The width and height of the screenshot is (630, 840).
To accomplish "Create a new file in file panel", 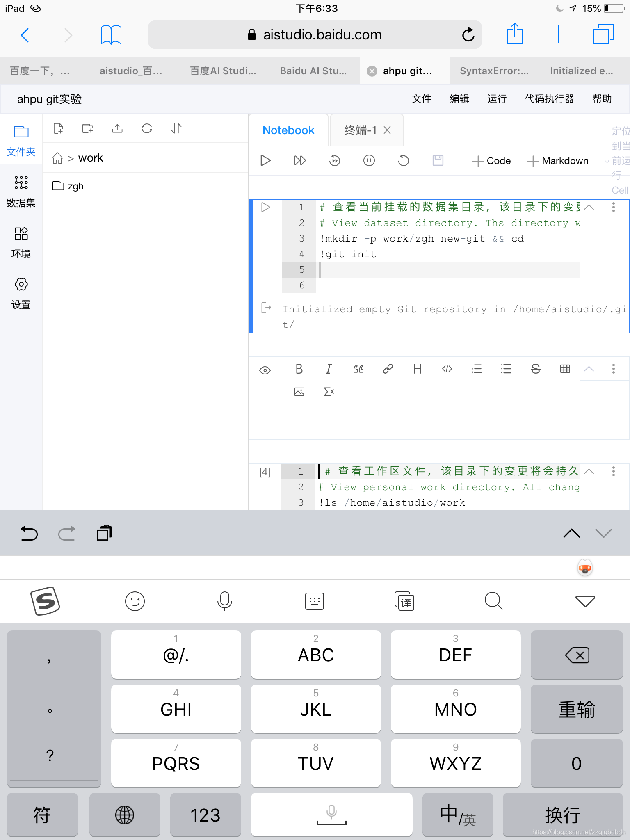I will (58, 128).
